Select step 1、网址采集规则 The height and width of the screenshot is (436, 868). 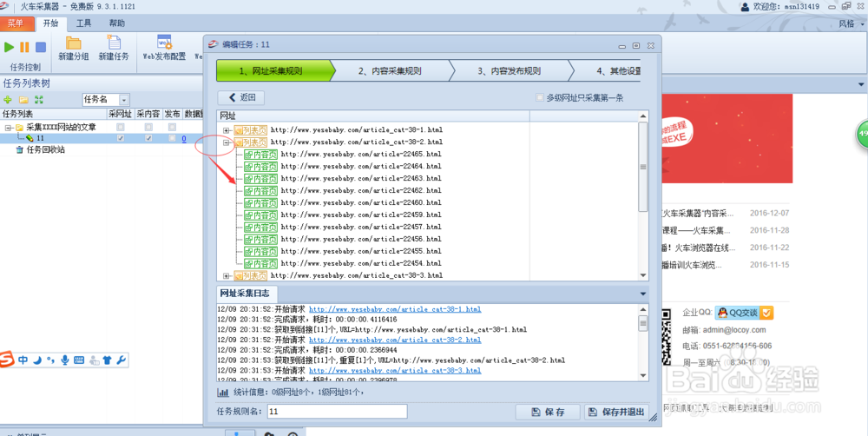click(x=271, y=71)
